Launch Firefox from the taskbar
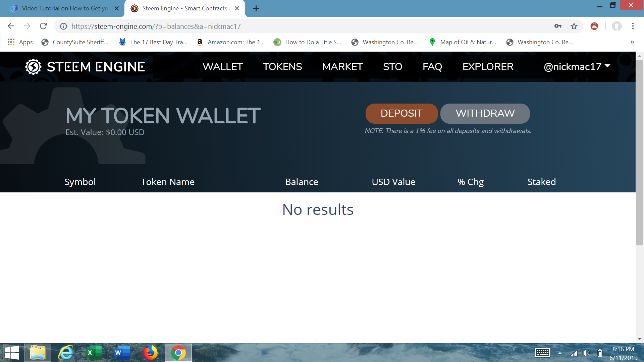The image size is (644, 362). pos(150,353)
